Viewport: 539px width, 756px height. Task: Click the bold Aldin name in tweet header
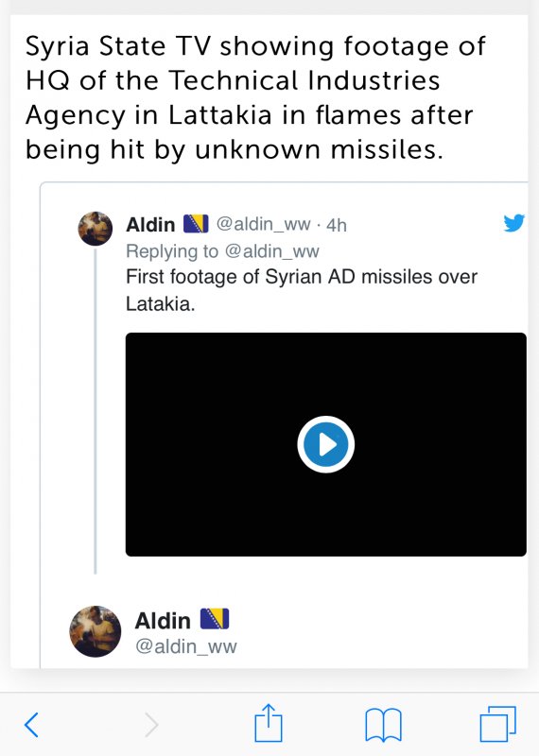[150, 225]
